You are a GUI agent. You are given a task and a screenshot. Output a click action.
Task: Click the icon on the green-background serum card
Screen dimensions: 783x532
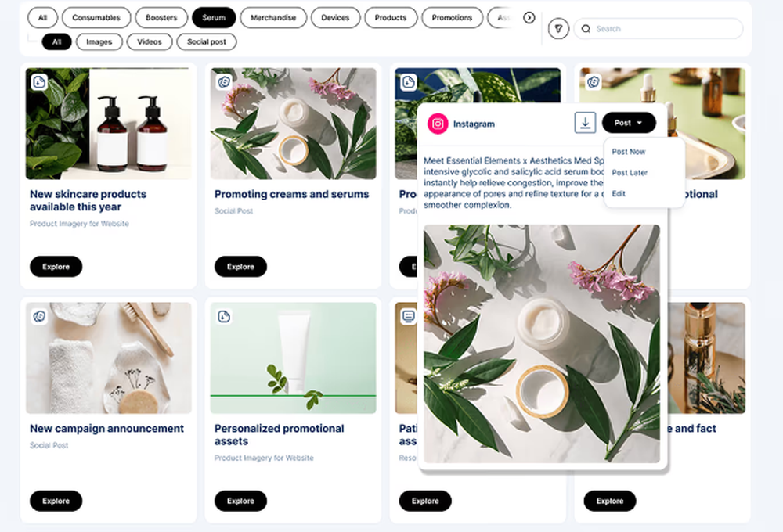[x=594, y=82]
